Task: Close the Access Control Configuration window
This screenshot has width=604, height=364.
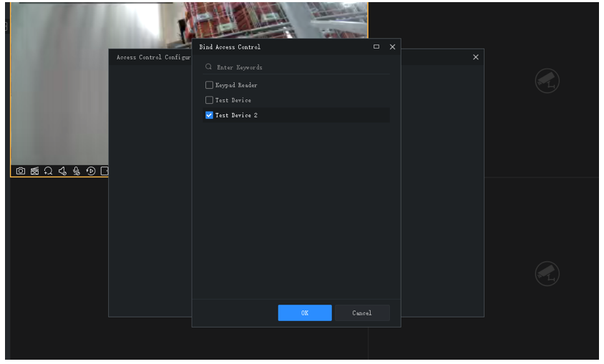Action: tap(476, 57)
